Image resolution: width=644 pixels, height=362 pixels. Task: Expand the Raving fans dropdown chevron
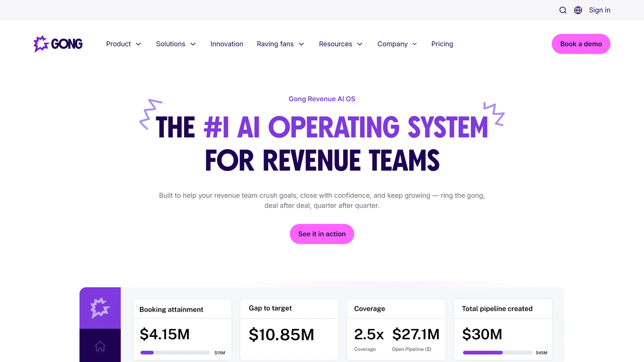tap(302, 44)
